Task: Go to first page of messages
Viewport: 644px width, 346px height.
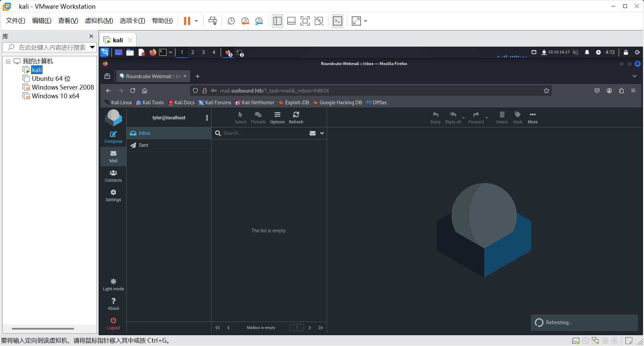Action: pyautogui.click(x=217, y=328)
